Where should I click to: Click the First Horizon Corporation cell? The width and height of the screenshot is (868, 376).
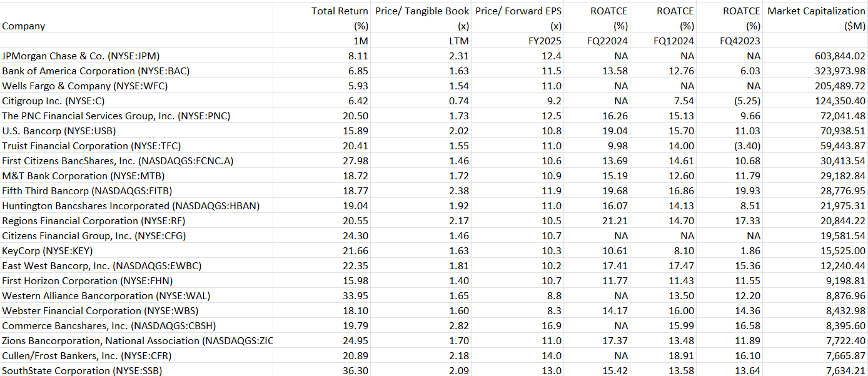(136, 280)
